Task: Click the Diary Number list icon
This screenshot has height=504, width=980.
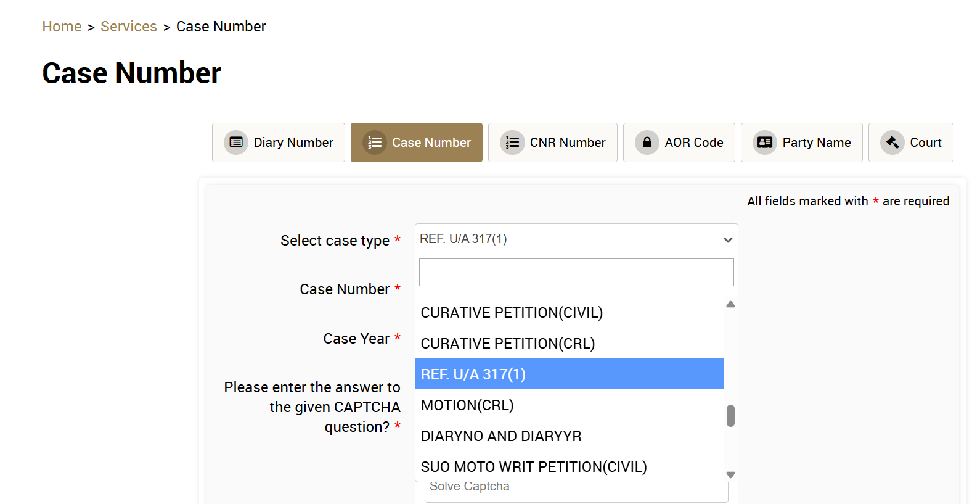Action: click(236, 143)
